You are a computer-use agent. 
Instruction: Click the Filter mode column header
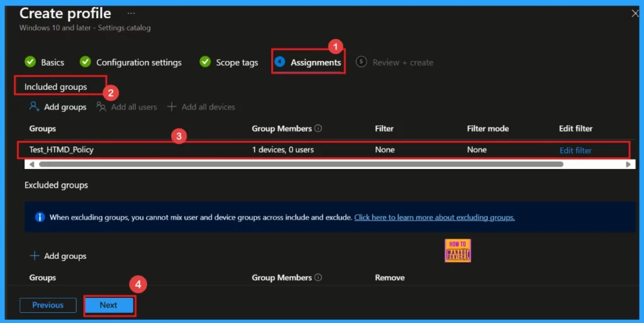point(488,128)
